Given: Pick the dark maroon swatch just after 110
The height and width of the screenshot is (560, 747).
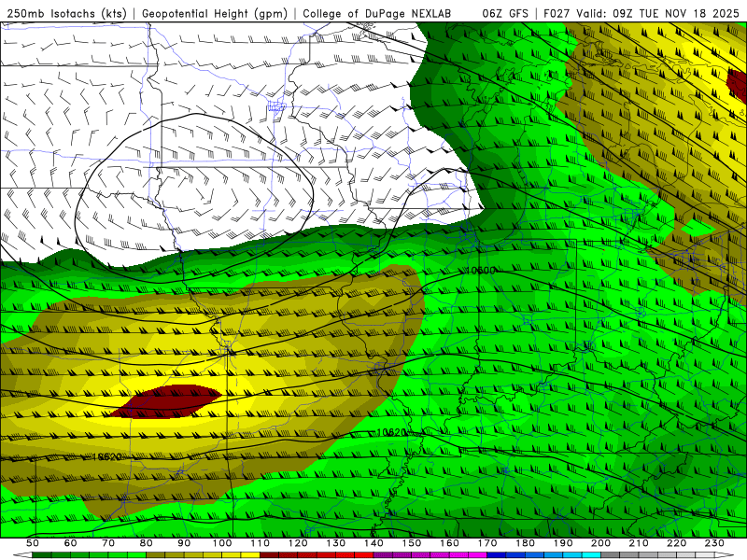Looking at the screenshot, I should [269, 555].
